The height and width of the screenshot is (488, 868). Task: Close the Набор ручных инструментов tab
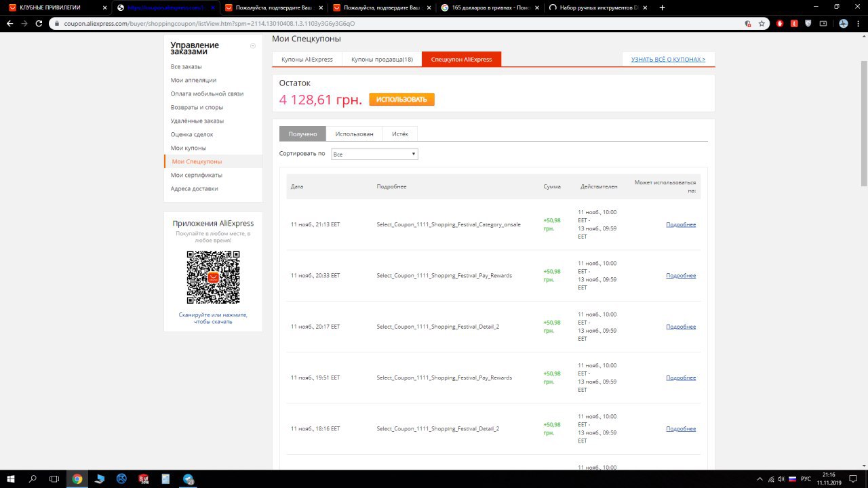[x=645, y=7]
